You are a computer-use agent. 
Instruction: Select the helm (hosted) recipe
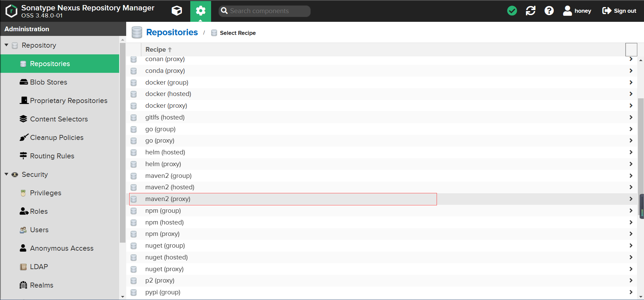(381, 152)
